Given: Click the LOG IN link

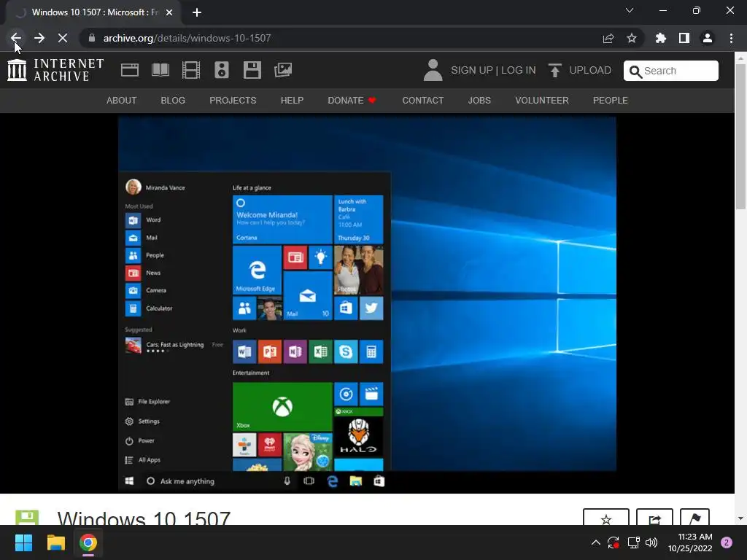Looking at the screenshot, I should pos(519,70).
